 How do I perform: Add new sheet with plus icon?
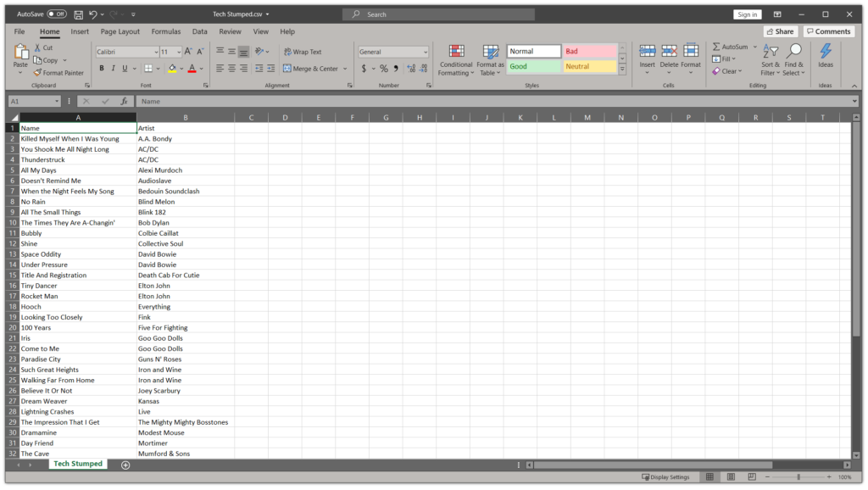tap(125, 465)
